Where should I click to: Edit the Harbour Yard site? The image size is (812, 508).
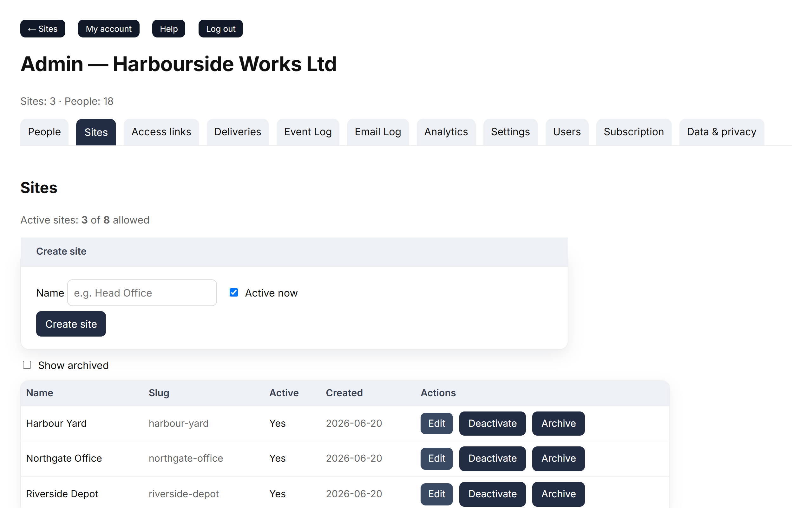click(436, 423)
